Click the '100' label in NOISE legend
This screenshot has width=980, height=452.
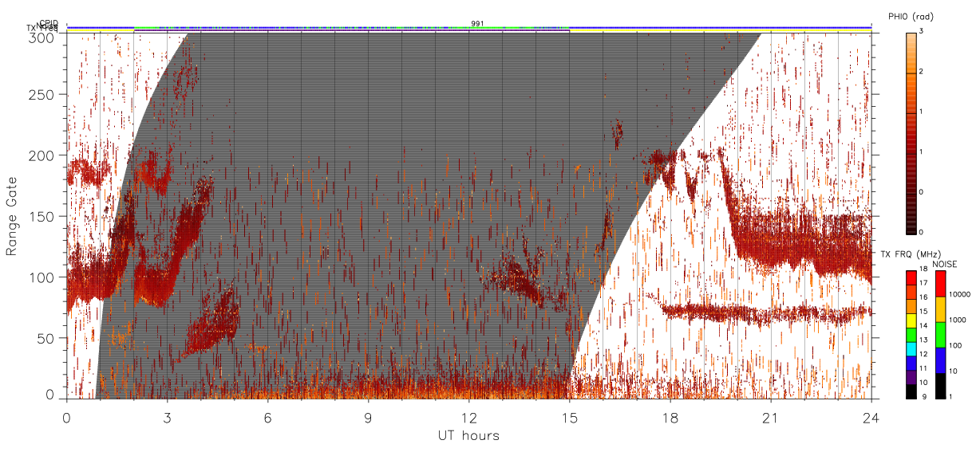point(956,345)
